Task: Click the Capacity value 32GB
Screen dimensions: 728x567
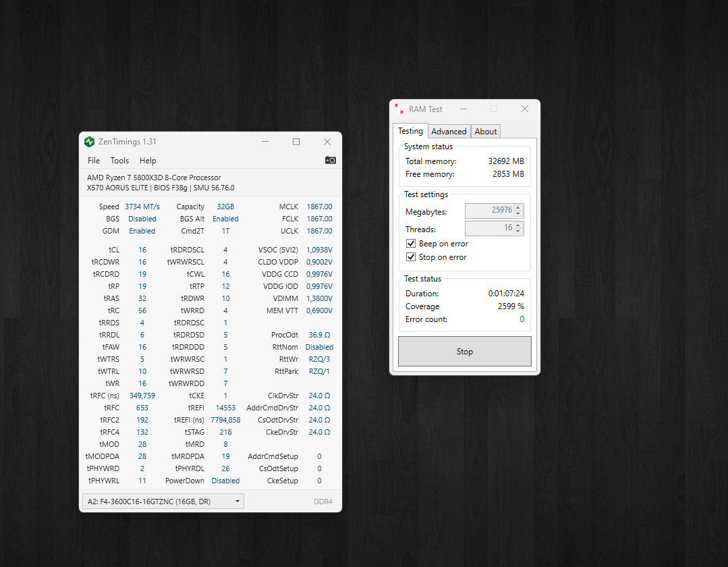Action: [225, 207]
